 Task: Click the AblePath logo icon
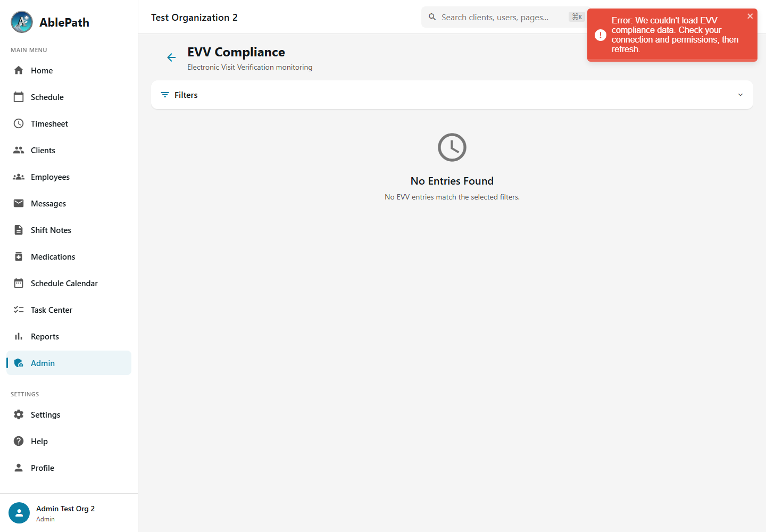[x=22, y=22]
